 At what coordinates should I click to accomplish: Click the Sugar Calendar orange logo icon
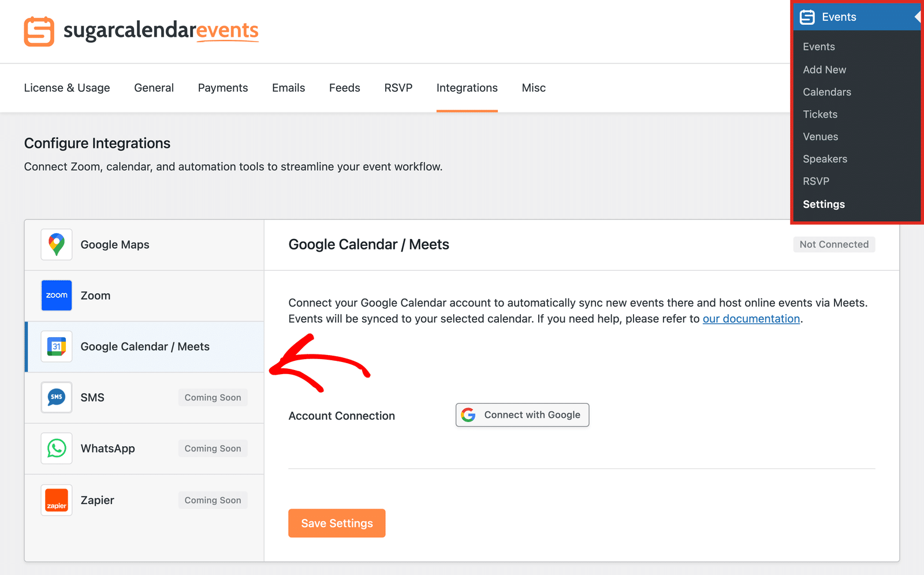(x=39, y=31)
